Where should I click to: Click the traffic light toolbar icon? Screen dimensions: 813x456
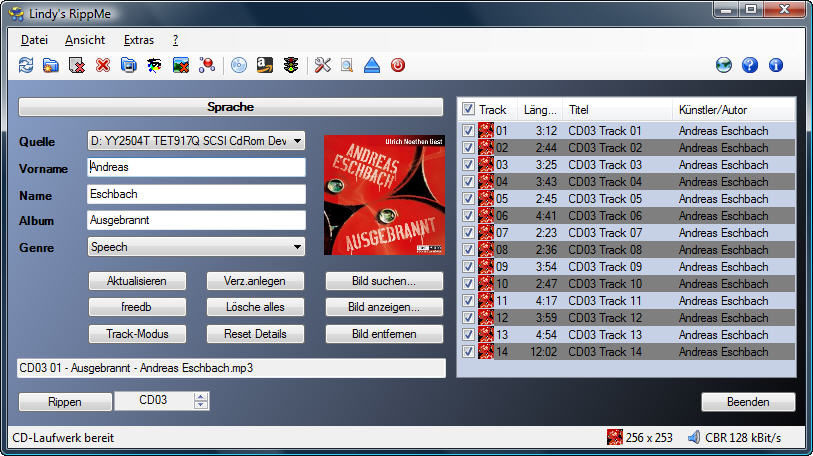click(x=290, y=66)
